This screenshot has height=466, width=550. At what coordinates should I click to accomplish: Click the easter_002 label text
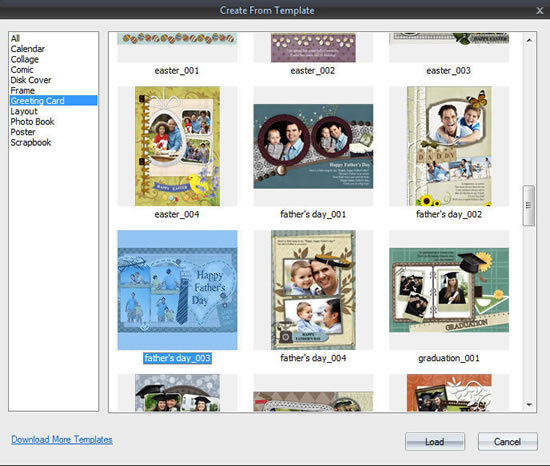313,71
